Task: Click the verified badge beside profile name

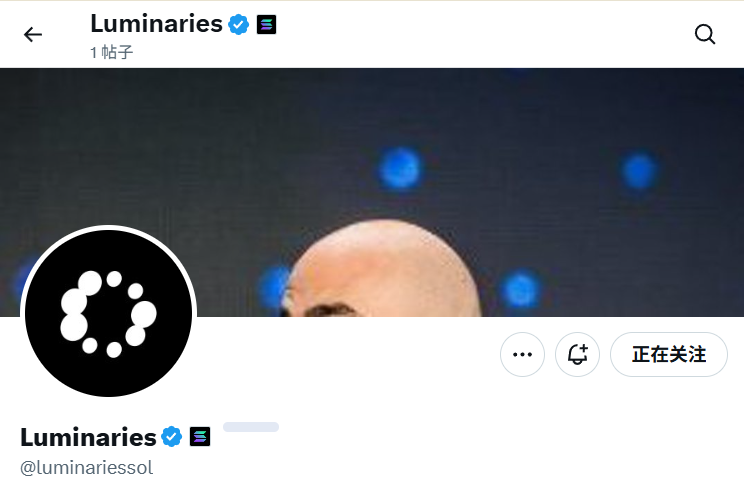Action: point(171,437)
